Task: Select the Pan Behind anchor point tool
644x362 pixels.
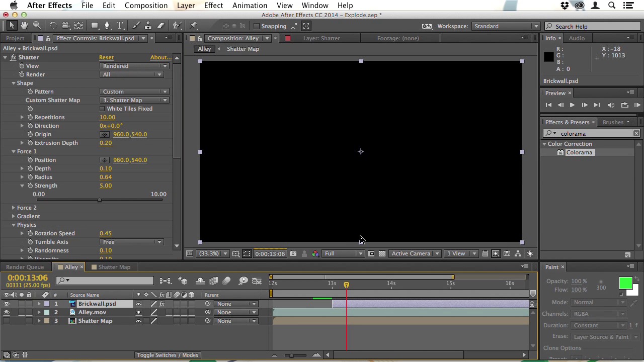Action: (x=78, y=26)
